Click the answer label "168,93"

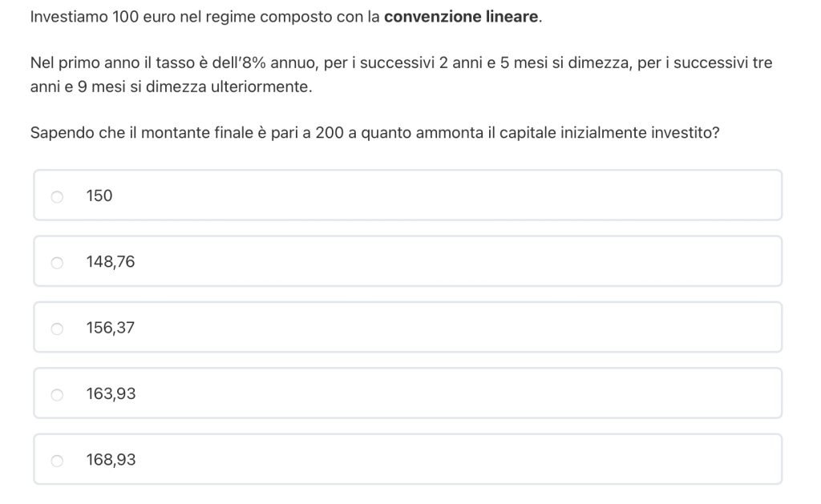click(111, 460)
